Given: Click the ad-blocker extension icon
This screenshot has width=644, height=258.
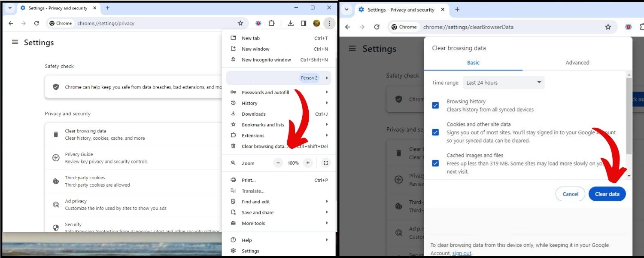Looking at the screenshot, I should [x=258, y=23].
